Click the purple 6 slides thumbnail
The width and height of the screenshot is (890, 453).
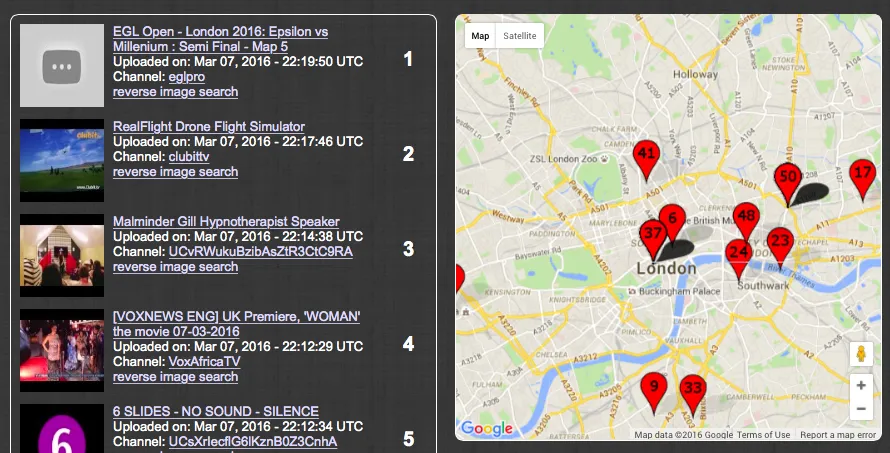pyautogui.click(x=62, y=429)
